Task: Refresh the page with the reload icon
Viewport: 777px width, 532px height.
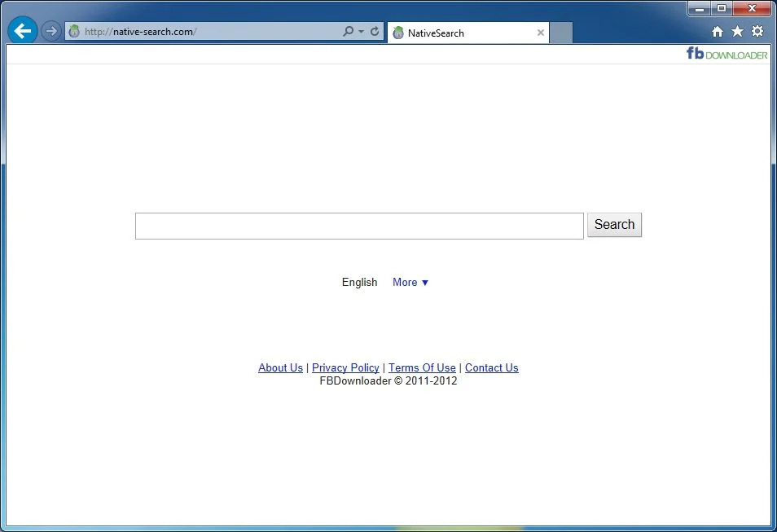Action: pyautogui.click(x=375, y=31)
